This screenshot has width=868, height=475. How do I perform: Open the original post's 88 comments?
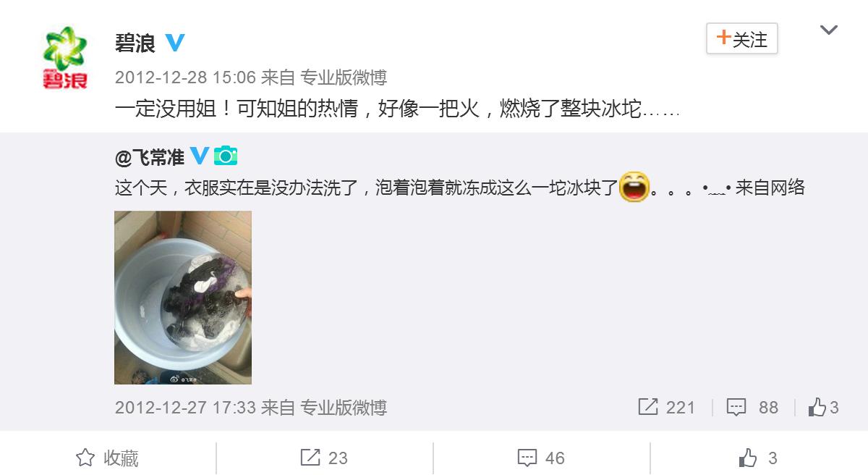click(752, 408)
